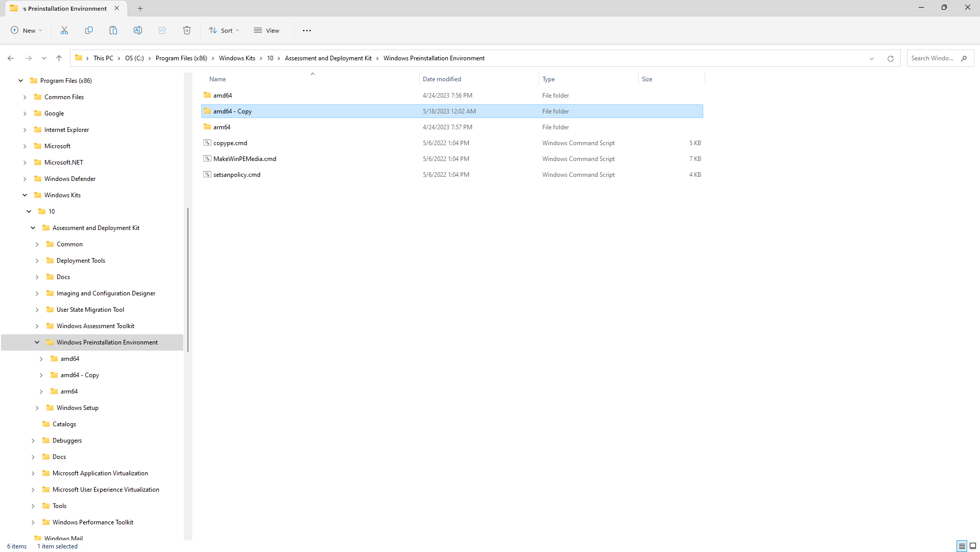Open the New item dropdown
The image size is (980, 552).
tap(27, 31)
